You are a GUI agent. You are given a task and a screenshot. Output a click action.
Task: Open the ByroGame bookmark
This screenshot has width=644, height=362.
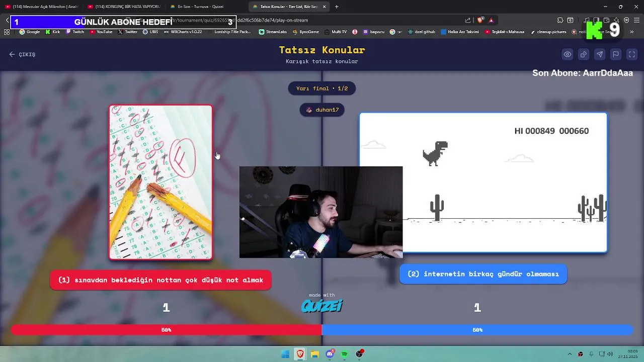(305, 32)
